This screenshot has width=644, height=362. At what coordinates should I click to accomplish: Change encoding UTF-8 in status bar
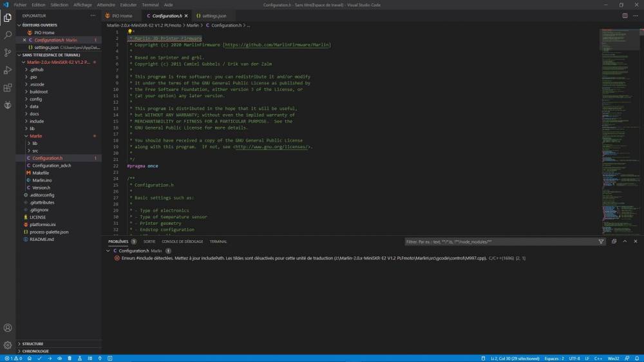coord(574,358)
